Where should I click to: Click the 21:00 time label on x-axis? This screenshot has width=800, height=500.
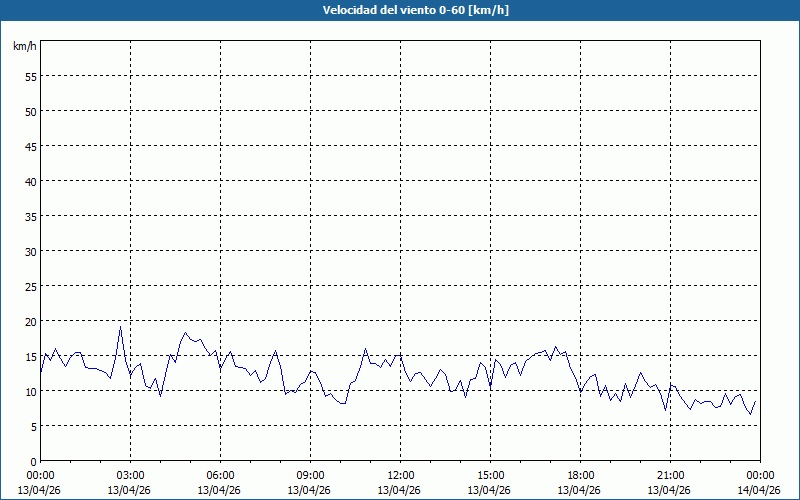pyautogui.click(x=670, y=475)
